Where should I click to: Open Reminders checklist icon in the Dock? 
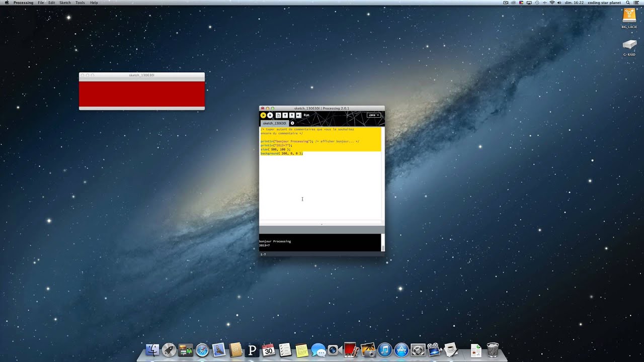(x=285, y=350)
